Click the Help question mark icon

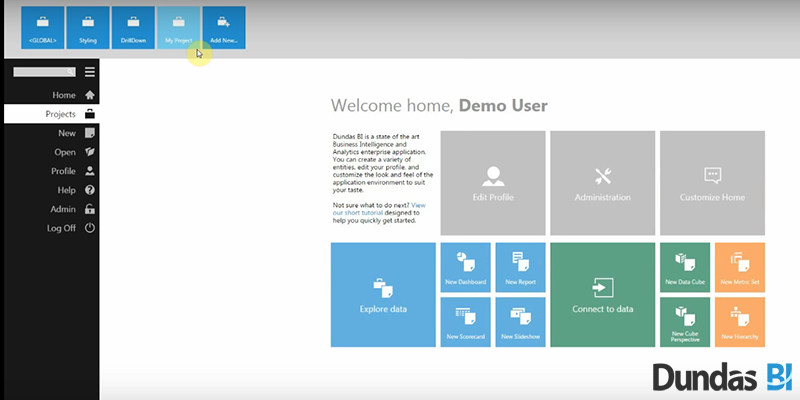click(90, 190)
